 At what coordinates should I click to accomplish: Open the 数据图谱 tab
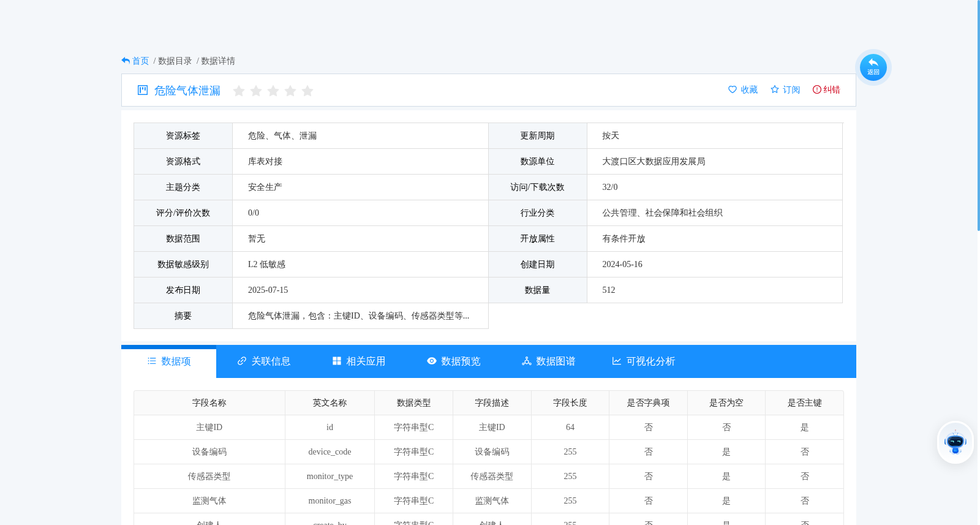point(549,361)
